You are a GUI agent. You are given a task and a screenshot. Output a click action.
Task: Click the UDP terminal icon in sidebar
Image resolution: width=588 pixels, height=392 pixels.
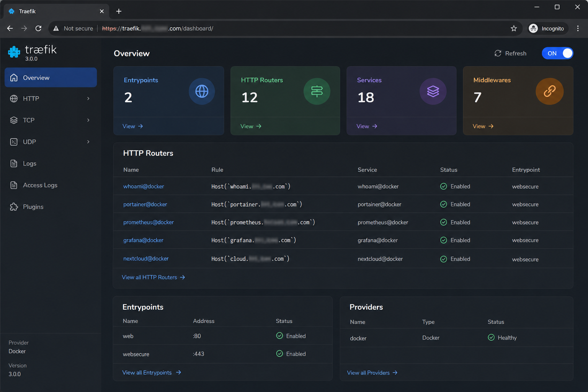pyautogui.click(x=14, y=142)
